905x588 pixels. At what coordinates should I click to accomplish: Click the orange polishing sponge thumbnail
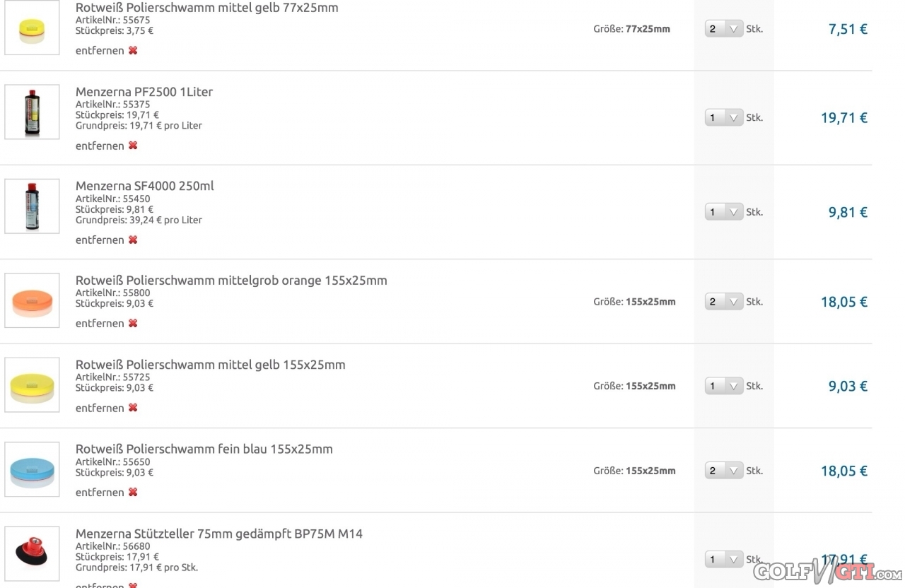coord(32,301)
